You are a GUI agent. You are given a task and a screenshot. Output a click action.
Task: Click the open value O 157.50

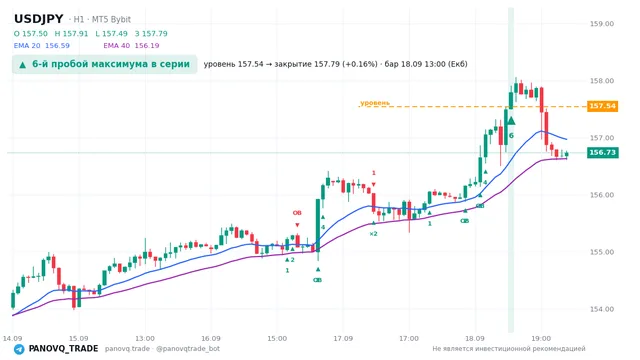31,33
